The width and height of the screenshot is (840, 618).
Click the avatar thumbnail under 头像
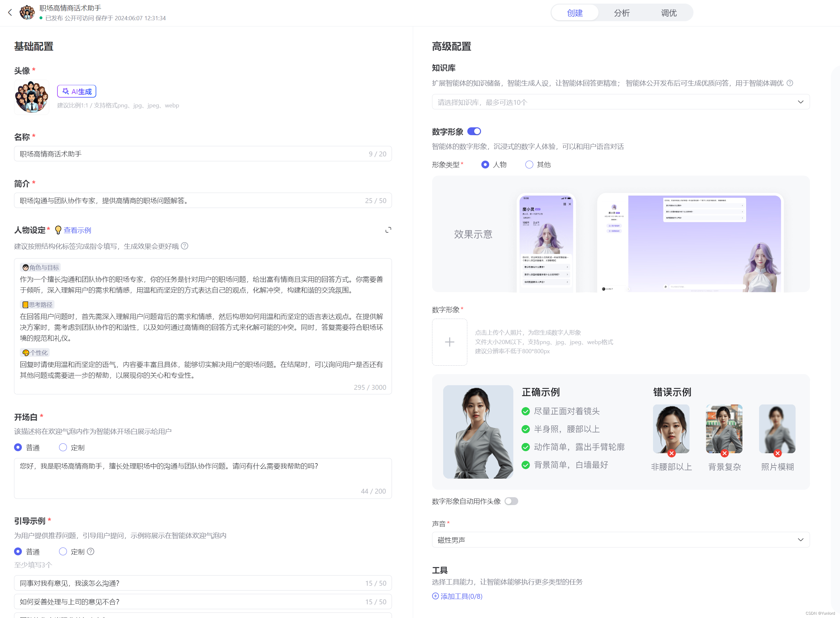(32, 97)
